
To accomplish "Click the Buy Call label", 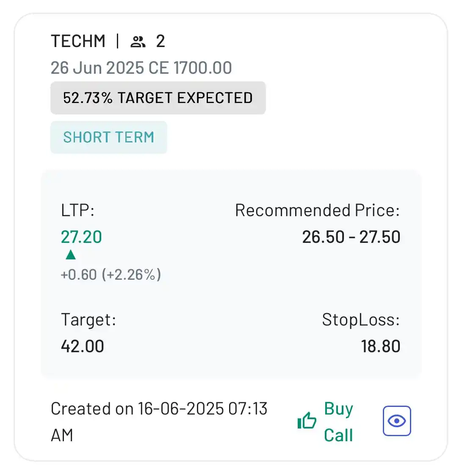I will pos(338,422).
